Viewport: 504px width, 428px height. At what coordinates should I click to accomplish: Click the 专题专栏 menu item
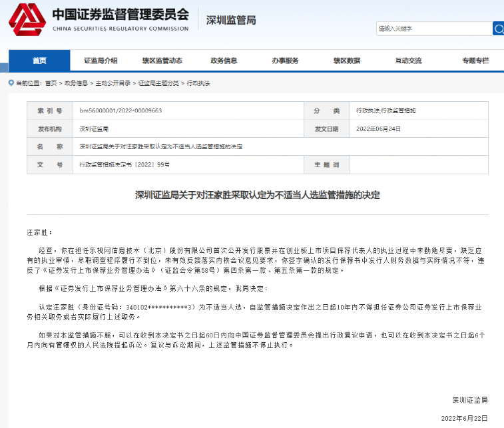[475, 61]
